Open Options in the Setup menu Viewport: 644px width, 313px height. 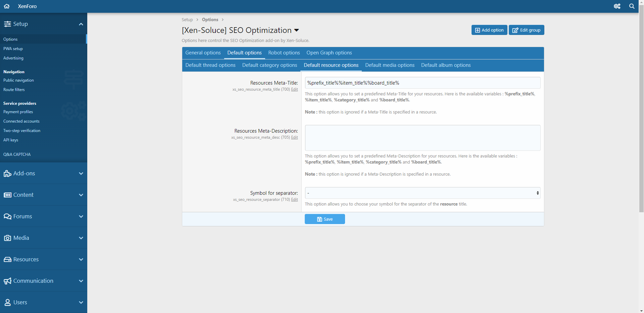(43, 39)
